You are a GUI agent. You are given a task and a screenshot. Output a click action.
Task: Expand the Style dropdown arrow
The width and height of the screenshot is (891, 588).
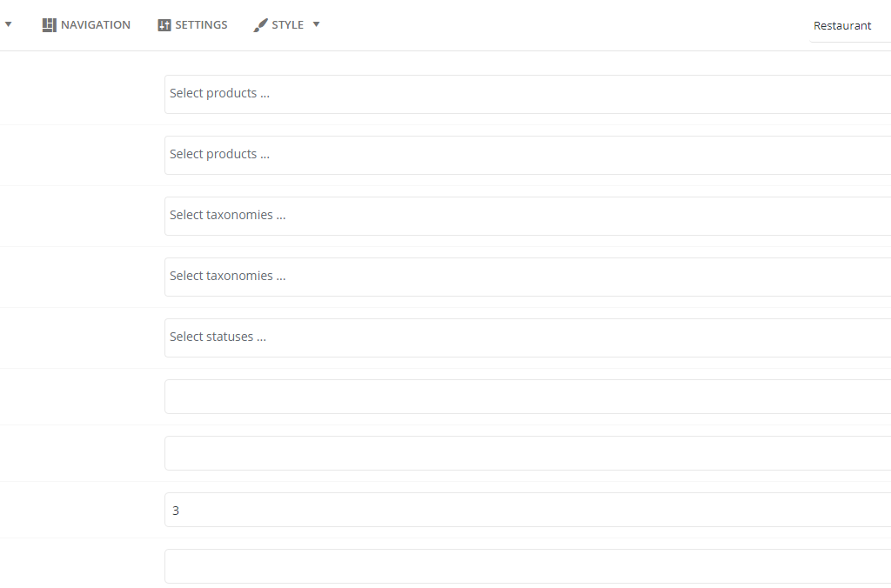tap(317, 24)
